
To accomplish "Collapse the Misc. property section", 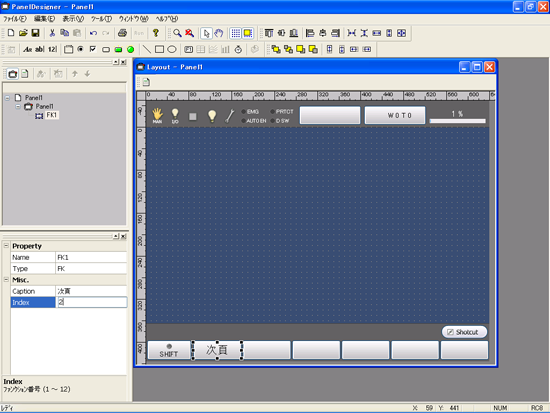I will pos(6,280).
